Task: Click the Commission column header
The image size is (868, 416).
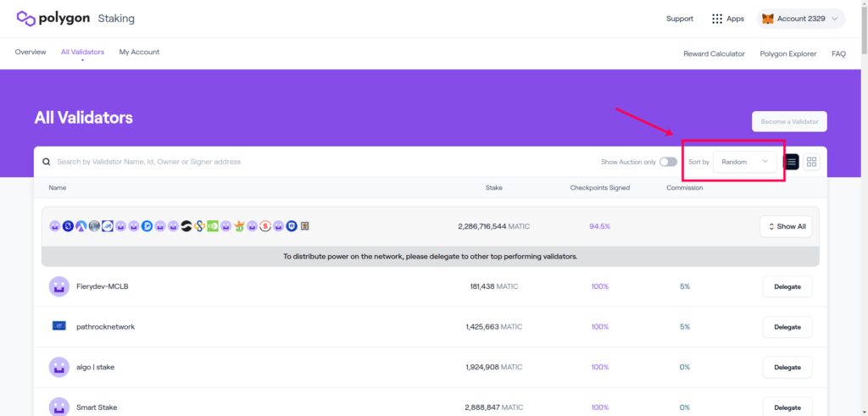Action: [x=685, y=187]
